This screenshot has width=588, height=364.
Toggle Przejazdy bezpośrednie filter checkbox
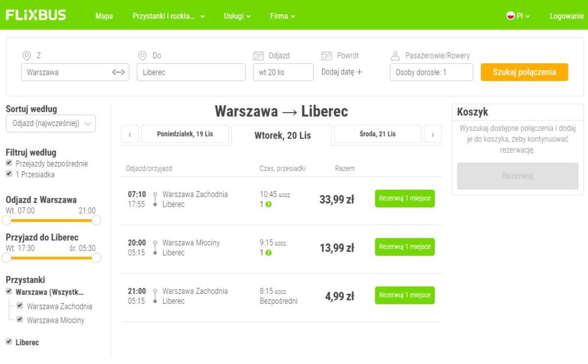[9, 162]
